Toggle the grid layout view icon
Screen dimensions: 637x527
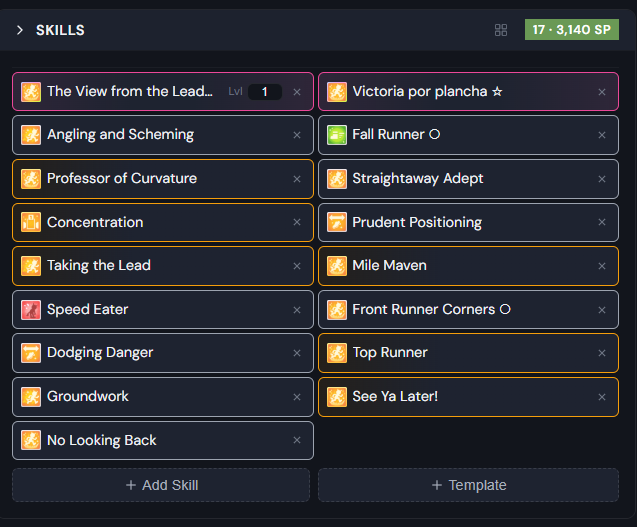[501, 30]
